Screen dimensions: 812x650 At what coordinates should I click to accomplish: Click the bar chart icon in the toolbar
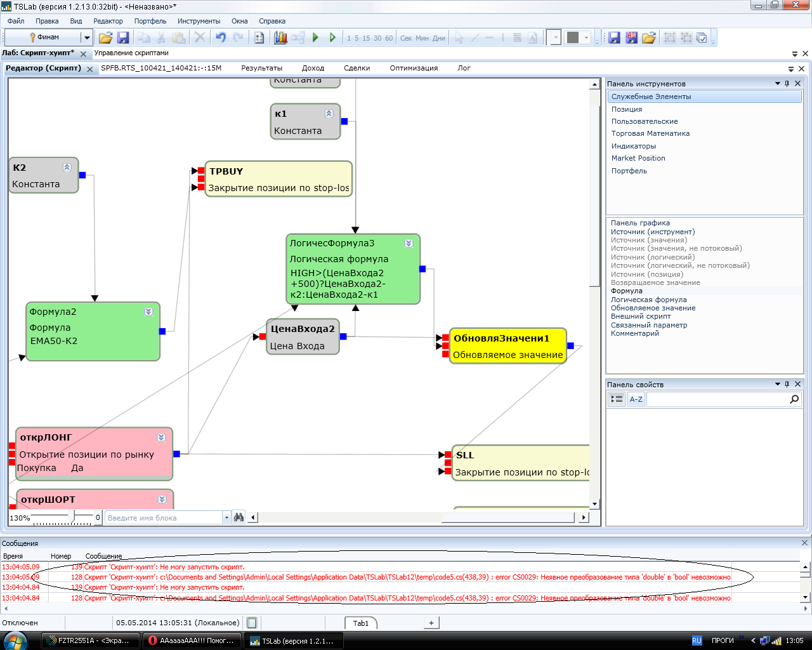tap(280, 38)
